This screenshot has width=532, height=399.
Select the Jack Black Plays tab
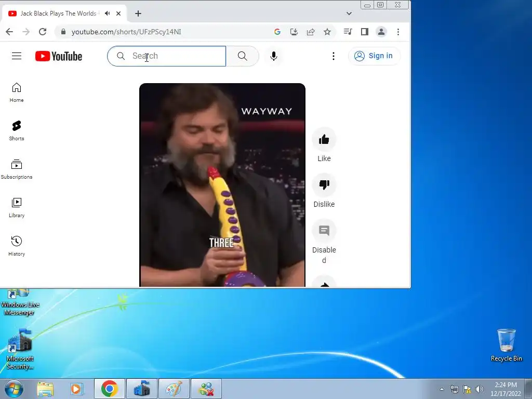(x=58, y=14)
